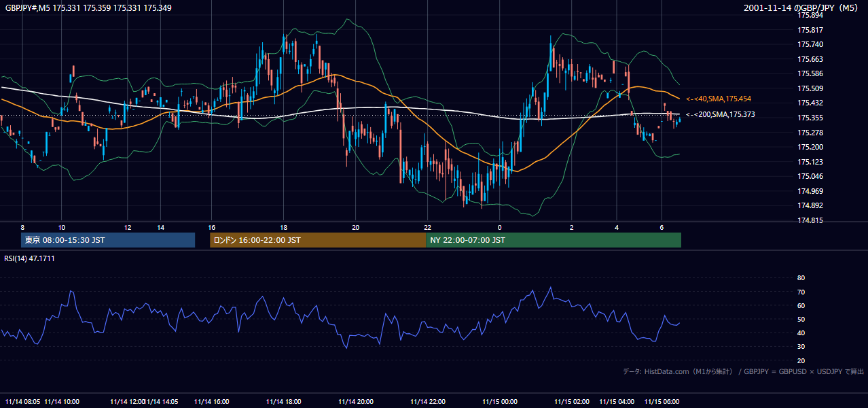Image resolution: width=868 pixels, height=408 pixels.
Task: Click the RSI scale value 50
Action: click(801, 319)
